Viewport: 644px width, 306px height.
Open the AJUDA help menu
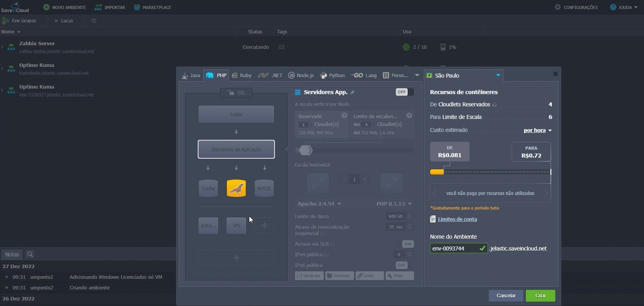pos(624,7)
